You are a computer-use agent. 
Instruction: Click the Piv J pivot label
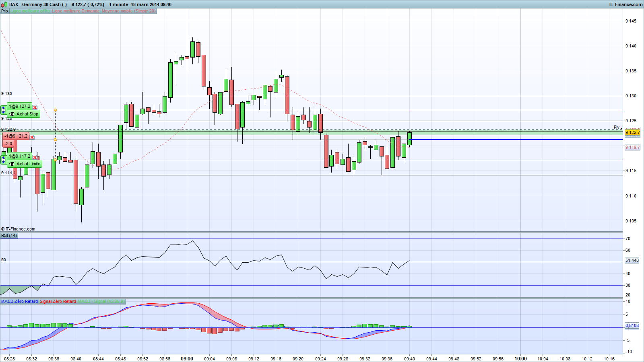618,127
